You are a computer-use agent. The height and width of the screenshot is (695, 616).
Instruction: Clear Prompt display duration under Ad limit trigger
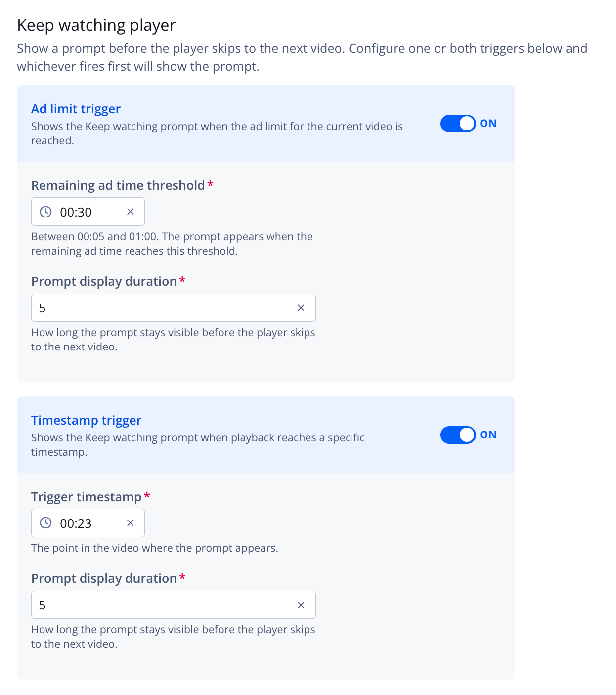click(301, 308)
